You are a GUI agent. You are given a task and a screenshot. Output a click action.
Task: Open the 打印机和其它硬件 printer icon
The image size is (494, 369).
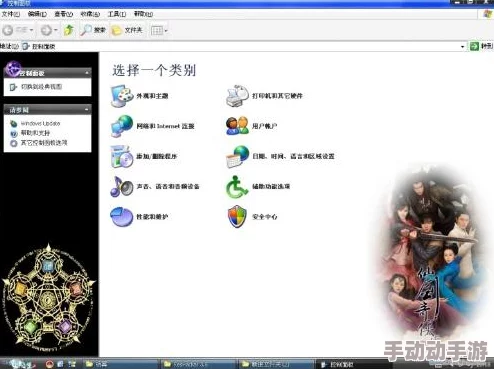pos(237,96)
